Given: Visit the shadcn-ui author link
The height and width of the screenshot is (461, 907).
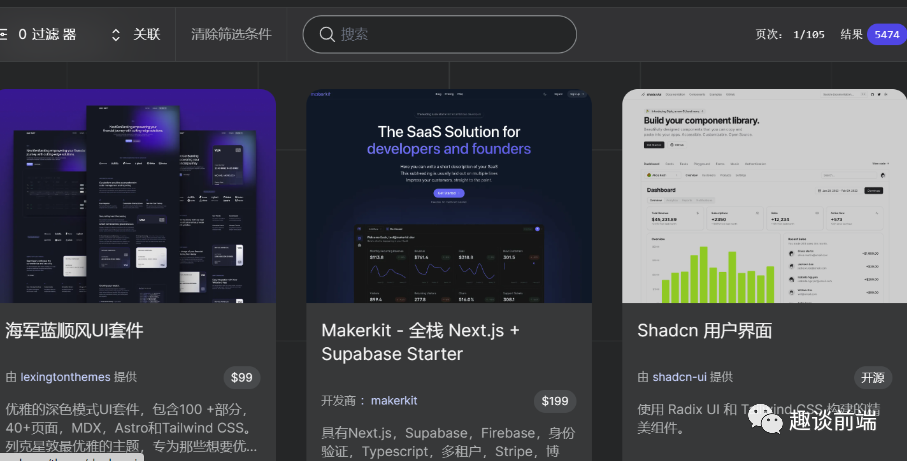Looking at the screenshot, I should click(680, 377).
